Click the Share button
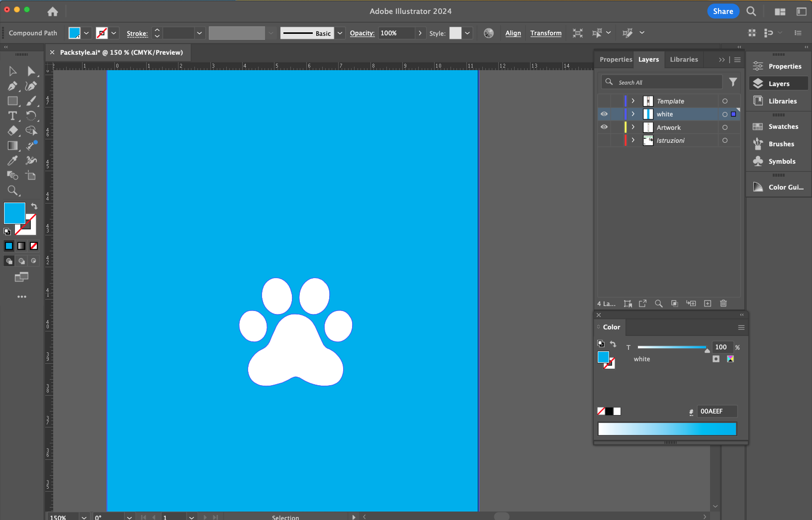Image resolution: width=812 pixels, height=520 pixels. 722,11
